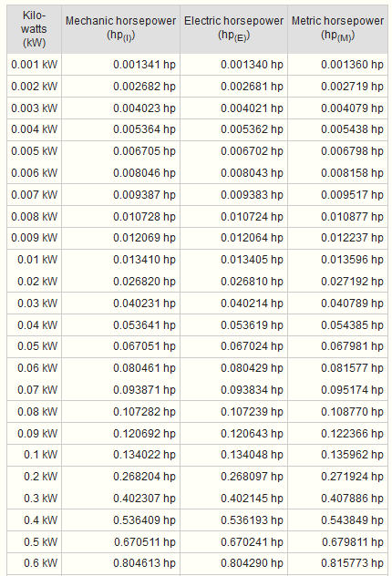Viewport: 392px width, 576px height.
Task: Click the Electric horsepower column header
Action: pyautogui.click(x=233, y=29)
